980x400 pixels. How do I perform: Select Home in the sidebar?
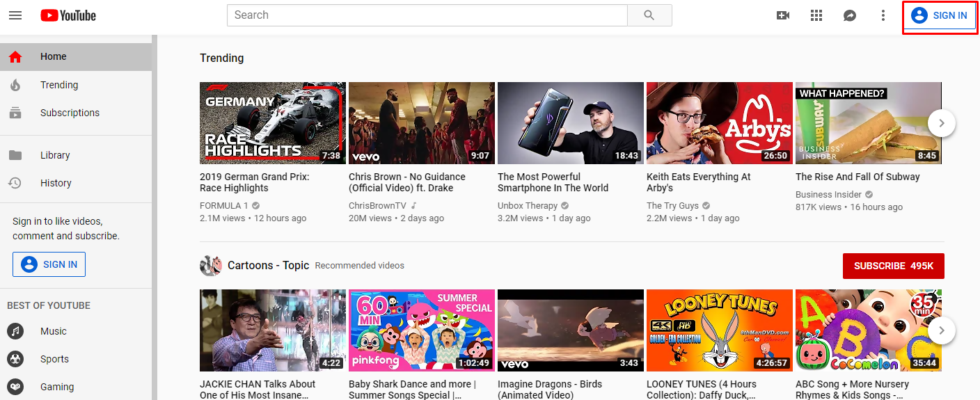coord(76,57)
